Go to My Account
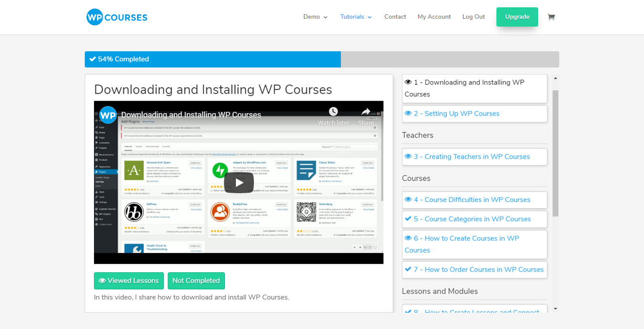The height and width of the screenshot is (329, 644). coord(434,17)
